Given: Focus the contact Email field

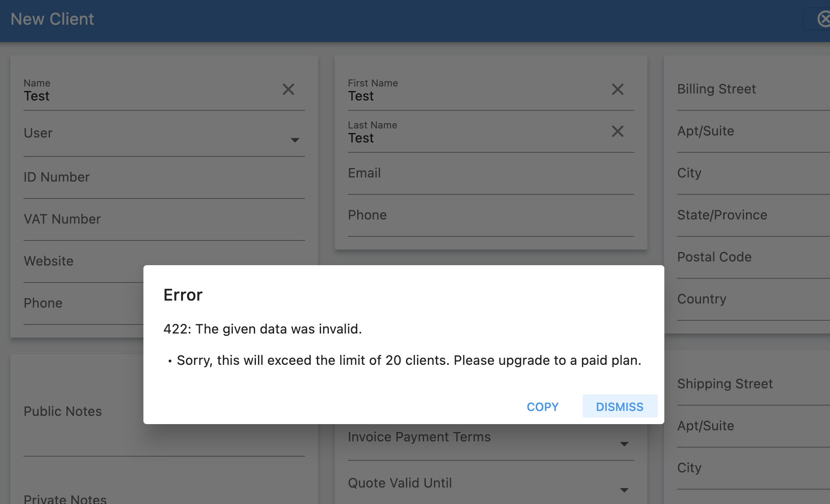Looking at the screenshot, I should 491,174.
